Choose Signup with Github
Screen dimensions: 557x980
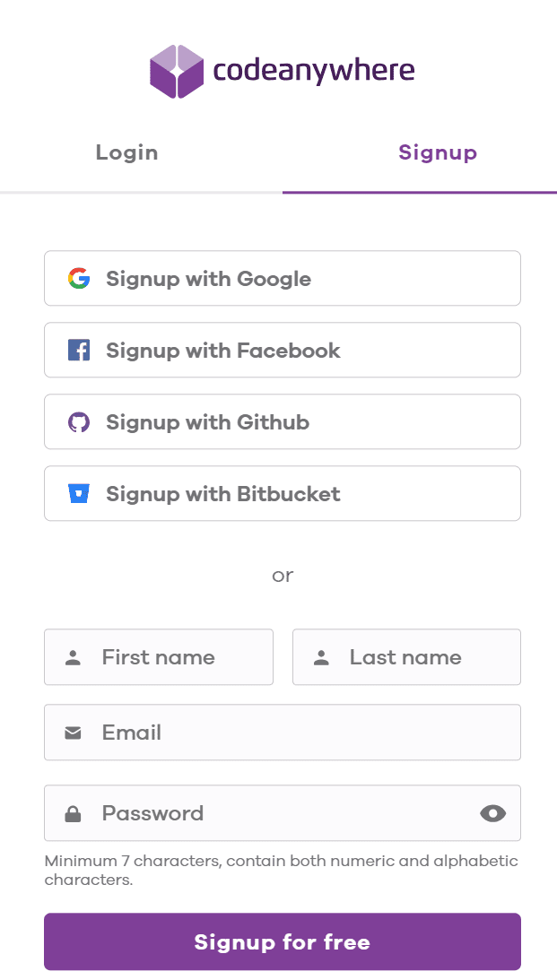click(x=283, y=421)
